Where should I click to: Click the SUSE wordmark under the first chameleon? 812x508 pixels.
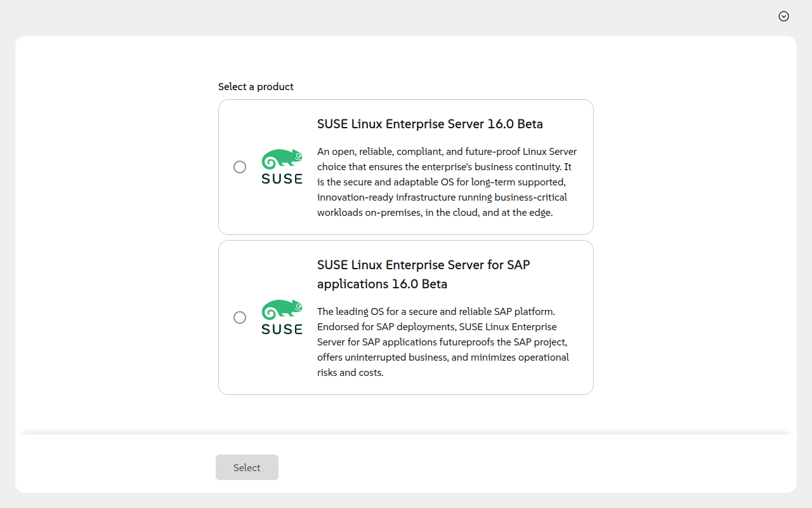282,179
